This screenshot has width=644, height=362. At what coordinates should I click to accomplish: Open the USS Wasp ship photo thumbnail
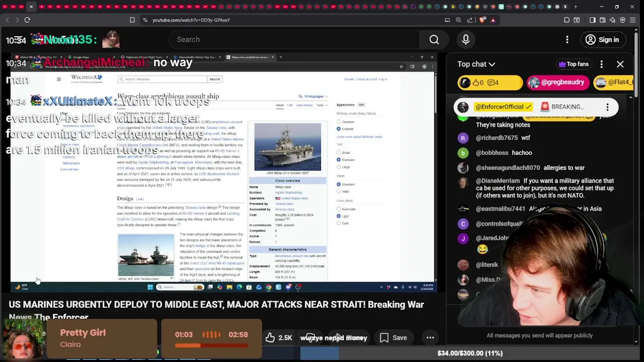tap(287, 147)
